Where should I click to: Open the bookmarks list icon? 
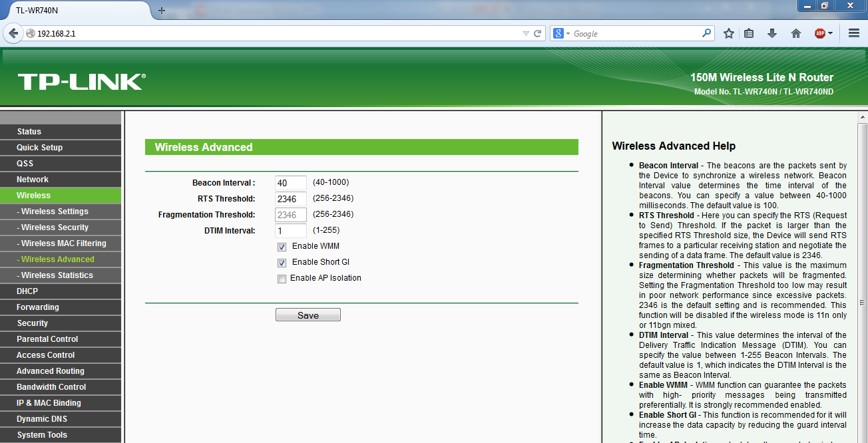pos(749,33)
